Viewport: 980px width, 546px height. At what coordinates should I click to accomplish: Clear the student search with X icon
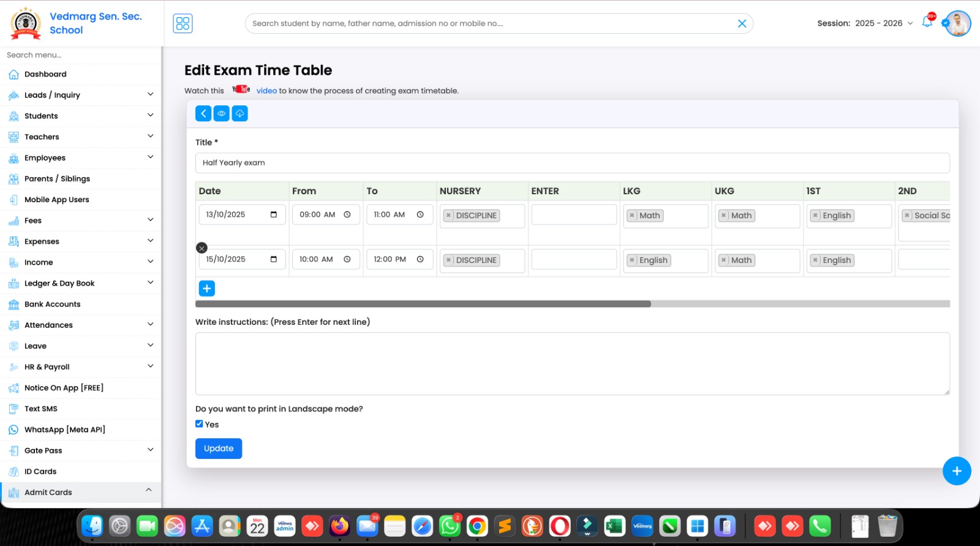(742, 23)
